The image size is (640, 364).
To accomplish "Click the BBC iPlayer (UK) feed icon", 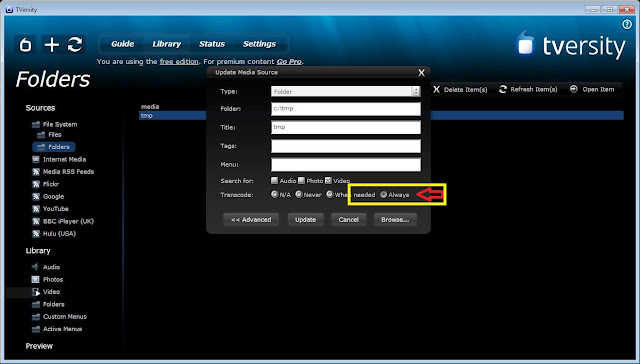I will coord(36,221).
